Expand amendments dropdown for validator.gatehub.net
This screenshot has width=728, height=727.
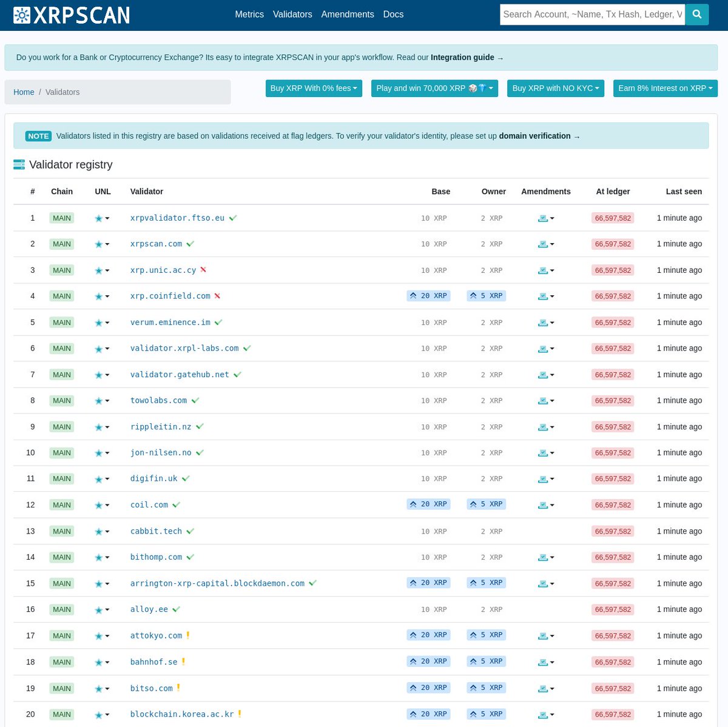pos(546,375)
